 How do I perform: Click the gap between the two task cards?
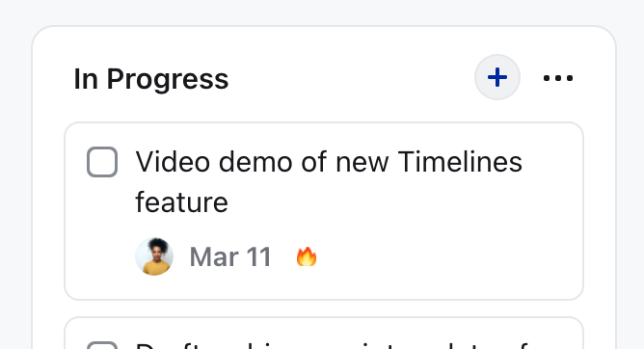coord(324,309)
